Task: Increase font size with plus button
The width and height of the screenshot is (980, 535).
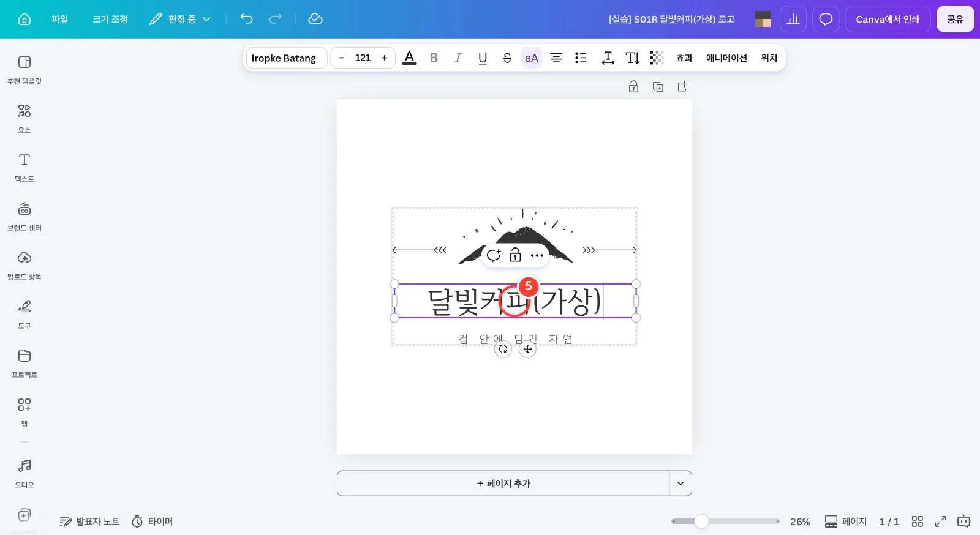Action: tap(385, 58)
